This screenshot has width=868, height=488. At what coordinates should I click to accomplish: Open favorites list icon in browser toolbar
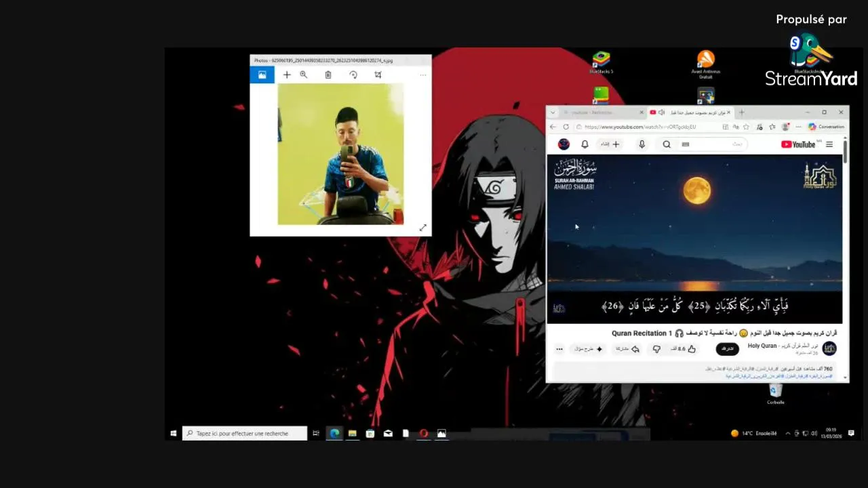coord(772,127)
